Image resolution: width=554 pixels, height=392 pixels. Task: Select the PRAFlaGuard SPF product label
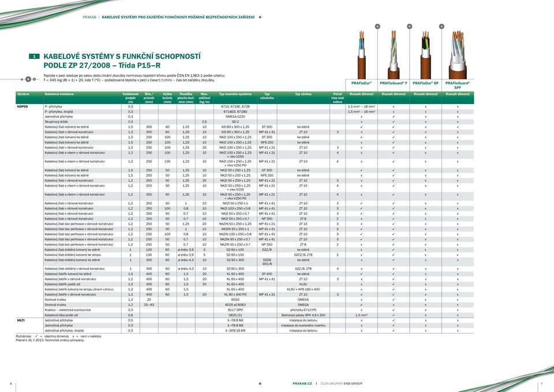coord(458,85)
